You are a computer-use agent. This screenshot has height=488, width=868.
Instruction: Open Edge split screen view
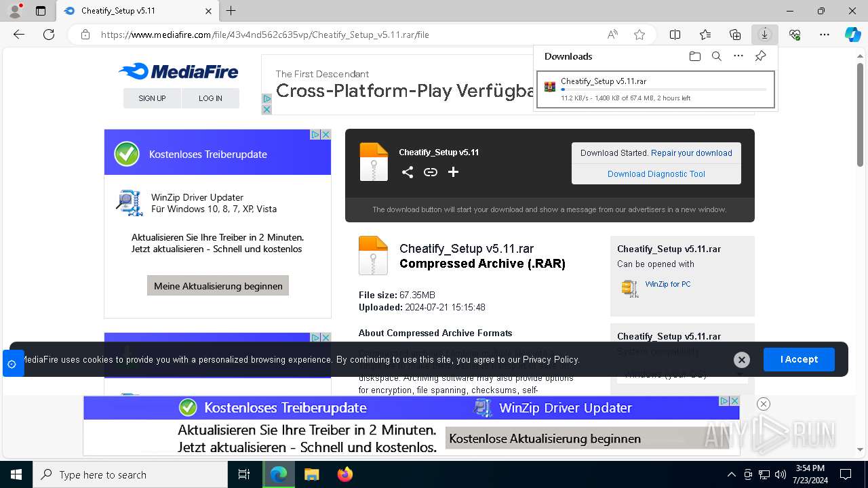pyautogui.click(x=675, y=35)
